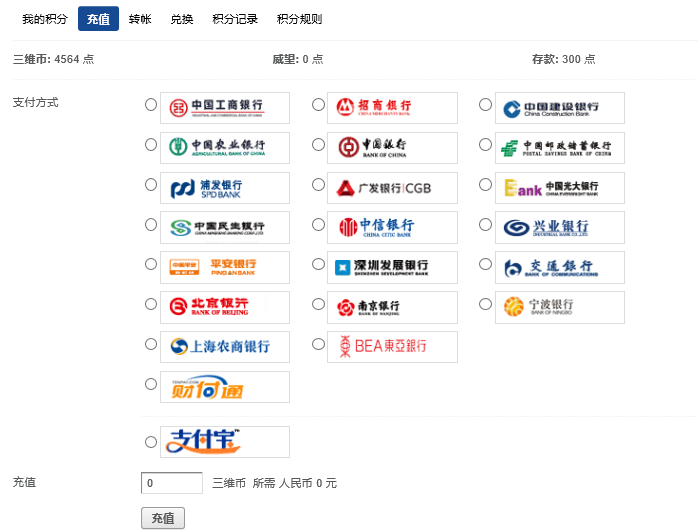Select the 中国工商银行 radio button
This screenshot has width=698, height=532.
click(151, 105)
